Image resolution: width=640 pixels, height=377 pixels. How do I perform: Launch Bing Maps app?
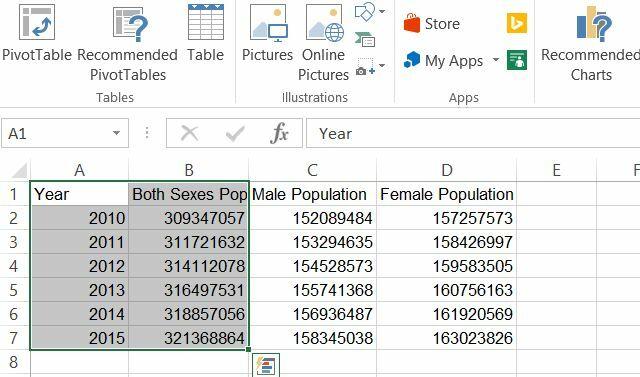coord(517,23)
